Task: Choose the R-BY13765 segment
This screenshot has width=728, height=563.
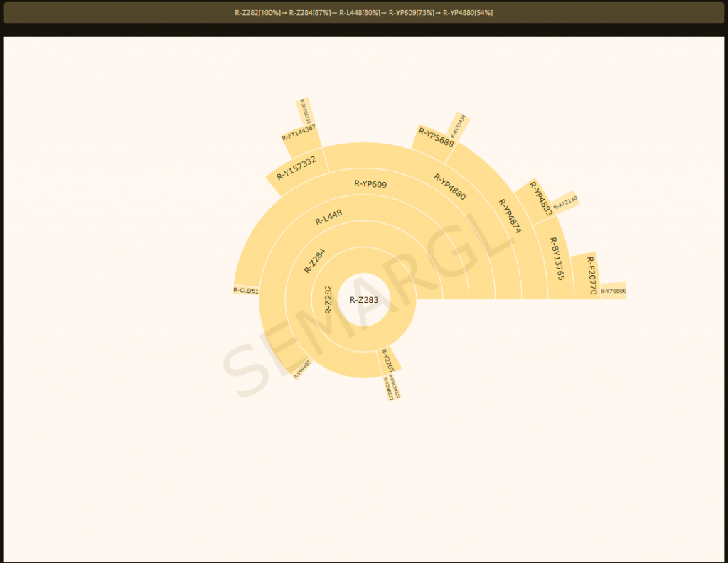Action: (557, 258)
